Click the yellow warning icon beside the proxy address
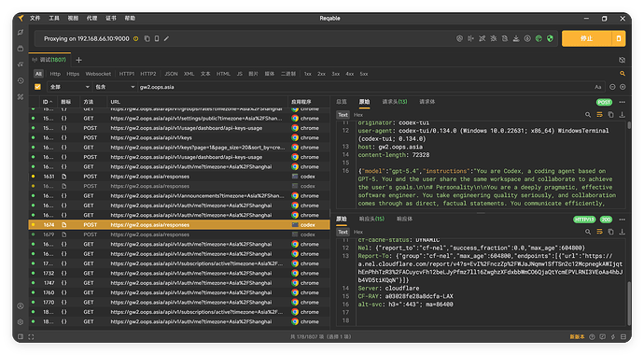This screenshot has height=355, width=644. 136,38
